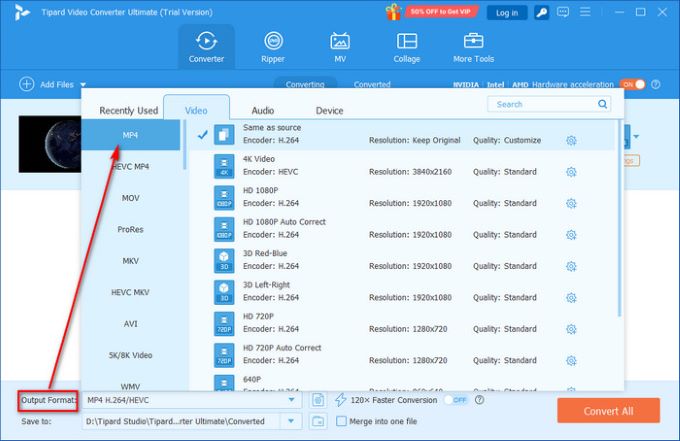Open More Tools toolbox
Image resolution: width=680 pixels, height=441 pixels.
coord(474,46)
